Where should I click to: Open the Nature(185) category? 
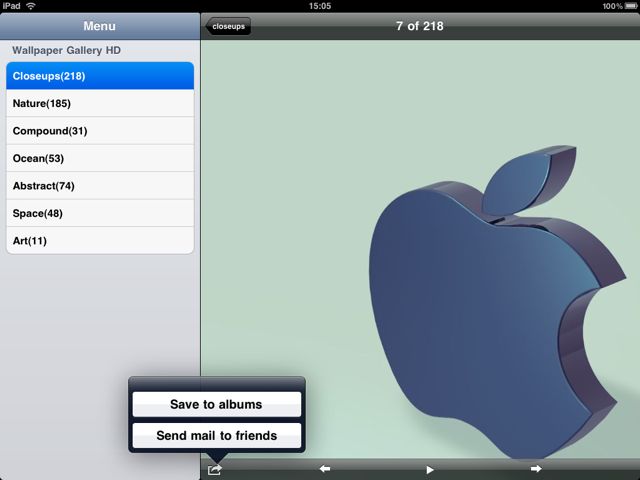click(100, 103)
